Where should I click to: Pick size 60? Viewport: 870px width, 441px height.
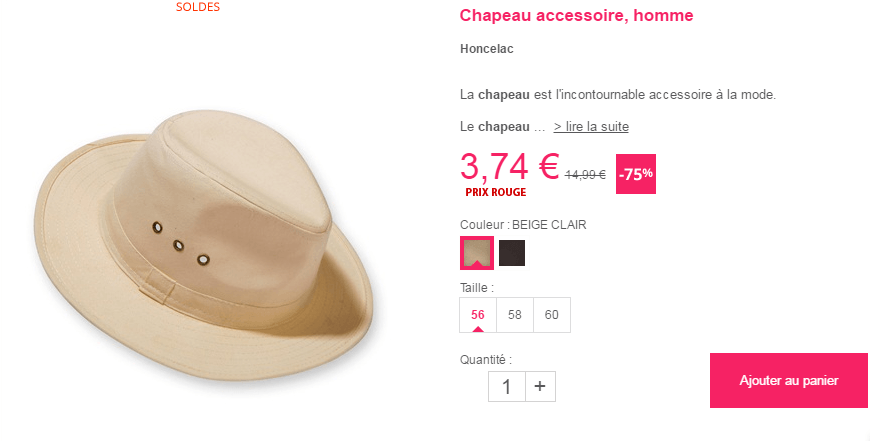552,315
